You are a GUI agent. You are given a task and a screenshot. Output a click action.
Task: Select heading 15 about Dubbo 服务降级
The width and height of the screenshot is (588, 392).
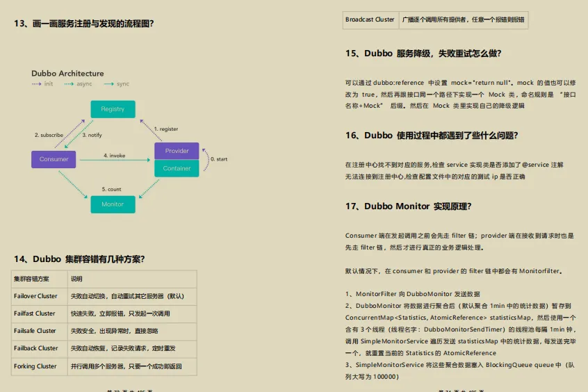423,54
